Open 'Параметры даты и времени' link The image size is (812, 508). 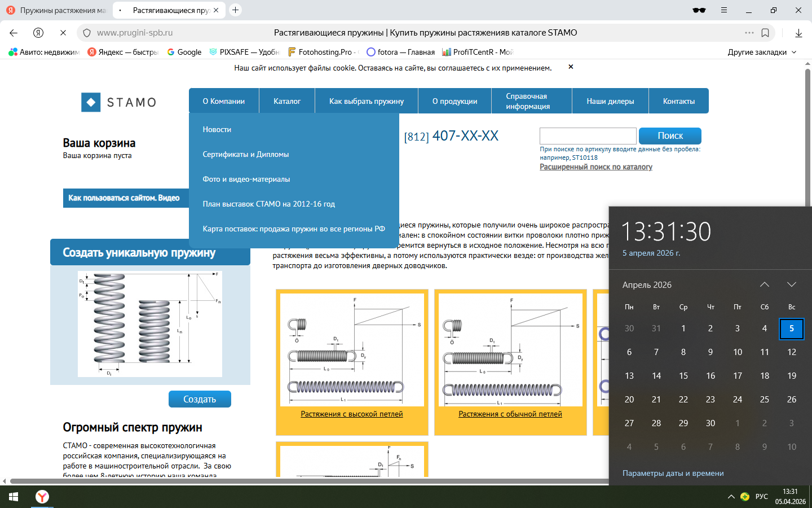point(673,474)
